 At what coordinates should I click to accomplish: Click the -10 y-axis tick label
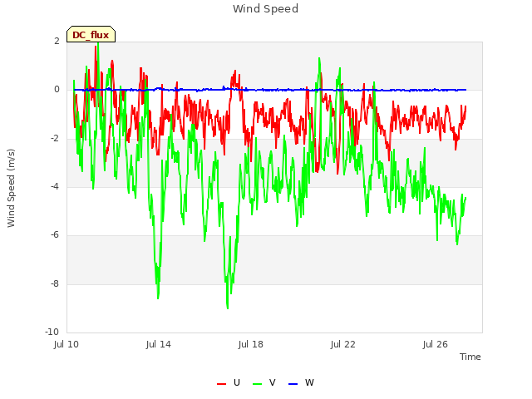point(52,332)
